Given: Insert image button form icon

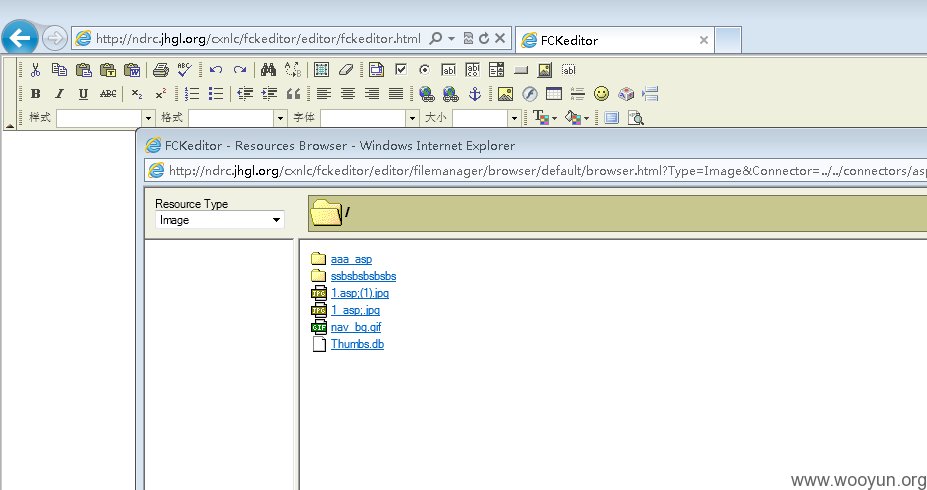Looking at the screenshot, I should click(x=544, y=70).
